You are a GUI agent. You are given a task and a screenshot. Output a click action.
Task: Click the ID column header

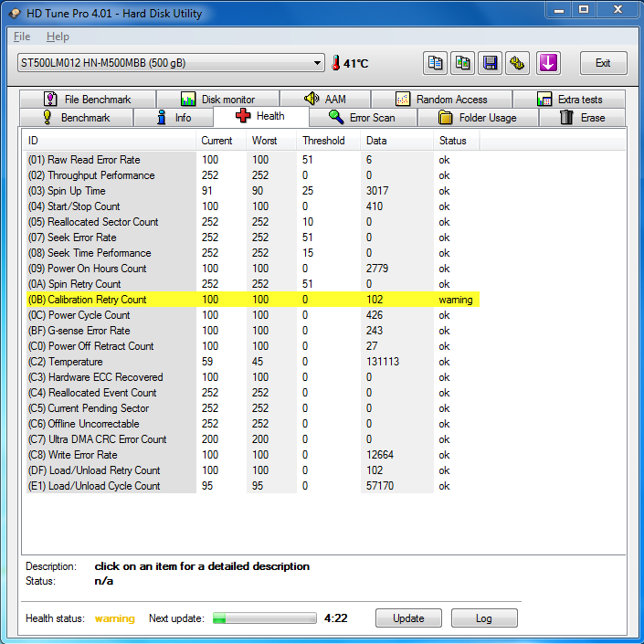click(109, 141)
